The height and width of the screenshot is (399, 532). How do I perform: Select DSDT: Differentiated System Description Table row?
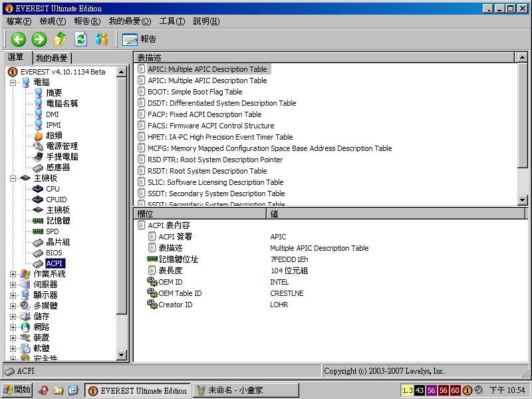(x=222, y=103)
